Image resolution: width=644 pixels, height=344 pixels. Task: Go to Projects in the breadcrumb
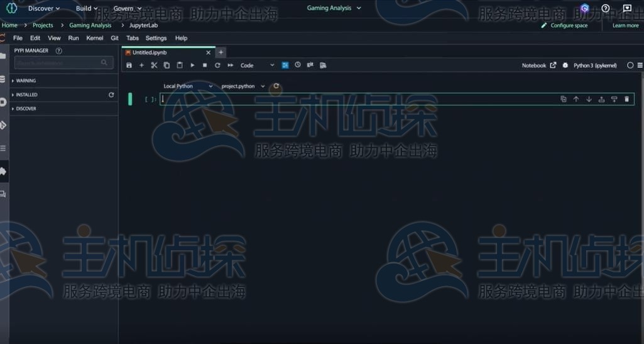pos(43,25)
